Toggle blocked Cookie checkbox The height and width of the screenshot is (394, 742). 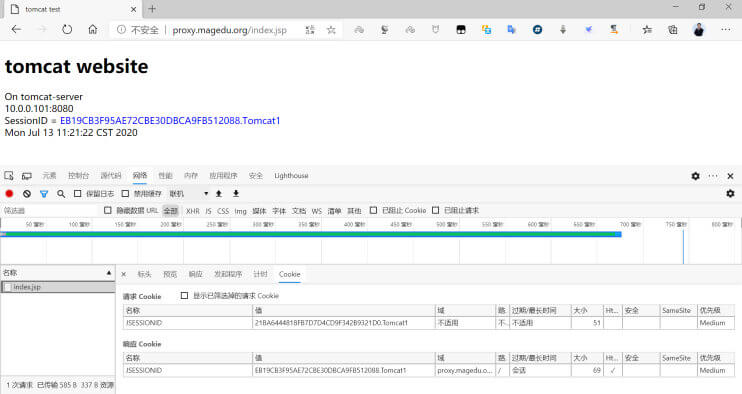point(373,210)
